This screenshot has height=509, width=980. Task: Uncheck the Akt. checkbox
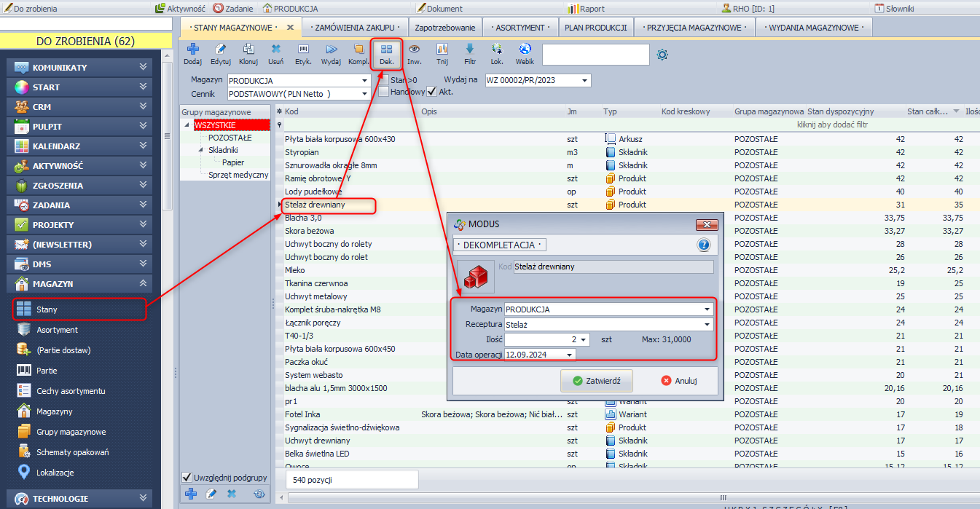tap(432, 92)
